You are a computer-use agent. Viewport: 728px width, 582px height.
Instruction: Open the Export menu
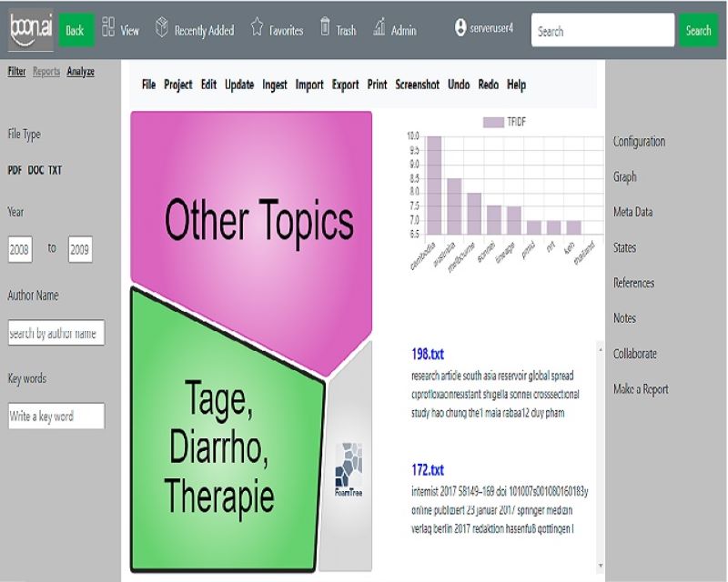point(345,85)
